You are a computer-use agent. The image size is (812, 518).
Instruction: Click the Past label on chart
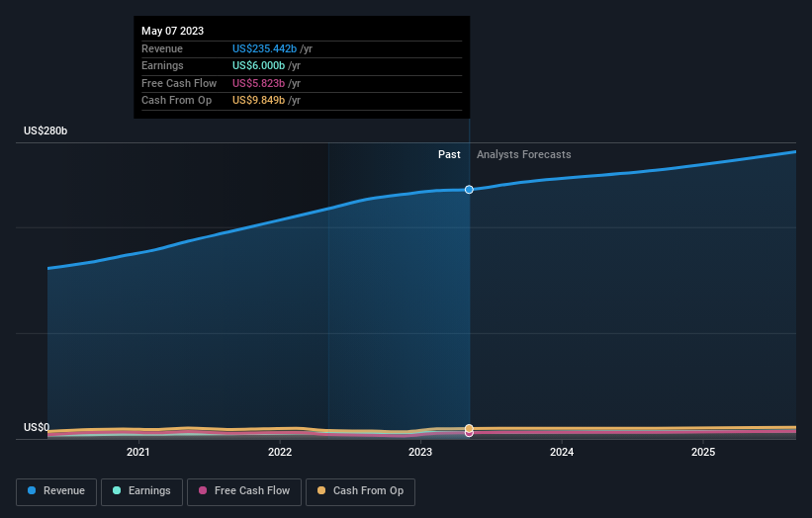(449, 154)
